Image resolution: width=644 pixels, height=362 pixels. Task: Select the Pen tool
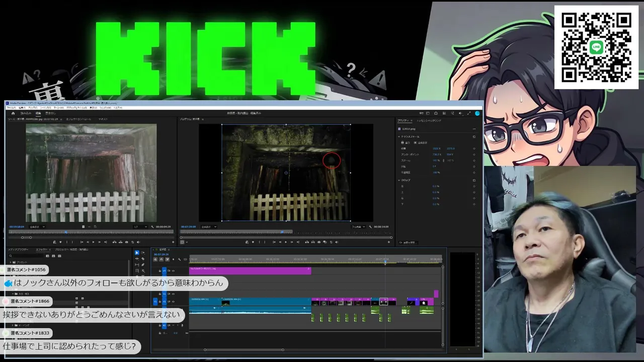pos(143,265)
